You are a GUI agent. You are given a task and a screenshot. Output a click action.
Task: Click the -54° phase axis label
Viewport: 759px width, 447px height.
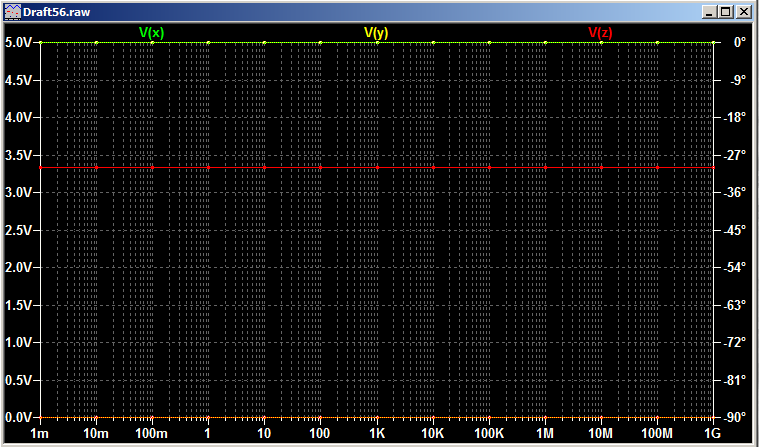coord(735,267)
